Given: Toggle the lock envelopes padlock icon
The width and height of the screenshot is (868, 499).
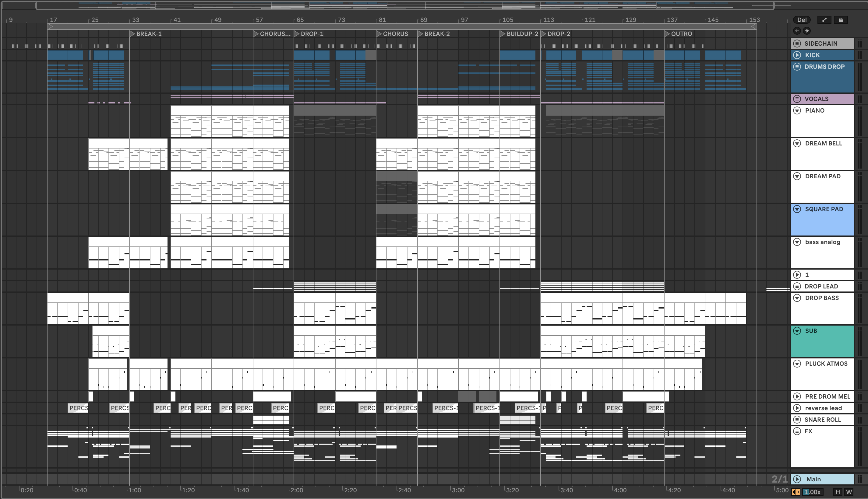Looking at the screenshot, I should point(841,20).
